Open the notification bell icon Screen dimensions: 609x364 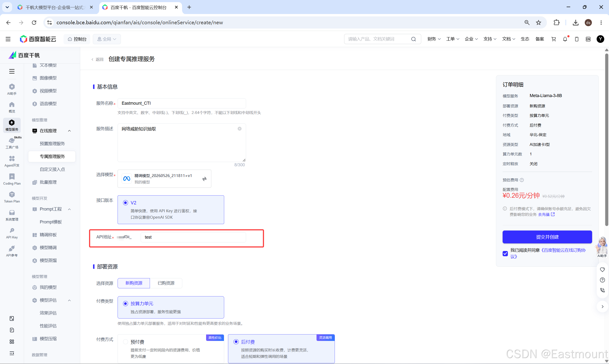565,39
